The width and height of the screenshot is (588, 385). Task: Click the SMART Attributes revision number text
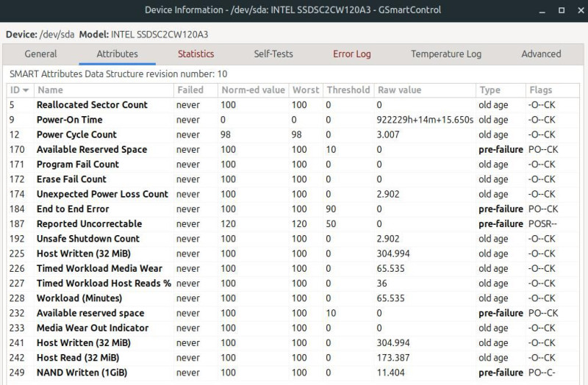click(118, 74)
